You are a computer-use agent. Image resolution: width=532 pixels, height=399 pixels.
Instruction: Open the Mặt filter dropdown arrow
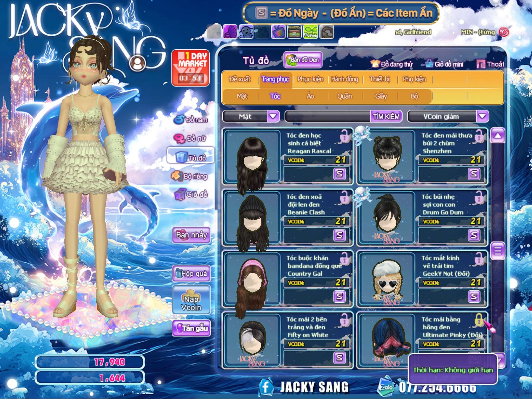[273, 116]
